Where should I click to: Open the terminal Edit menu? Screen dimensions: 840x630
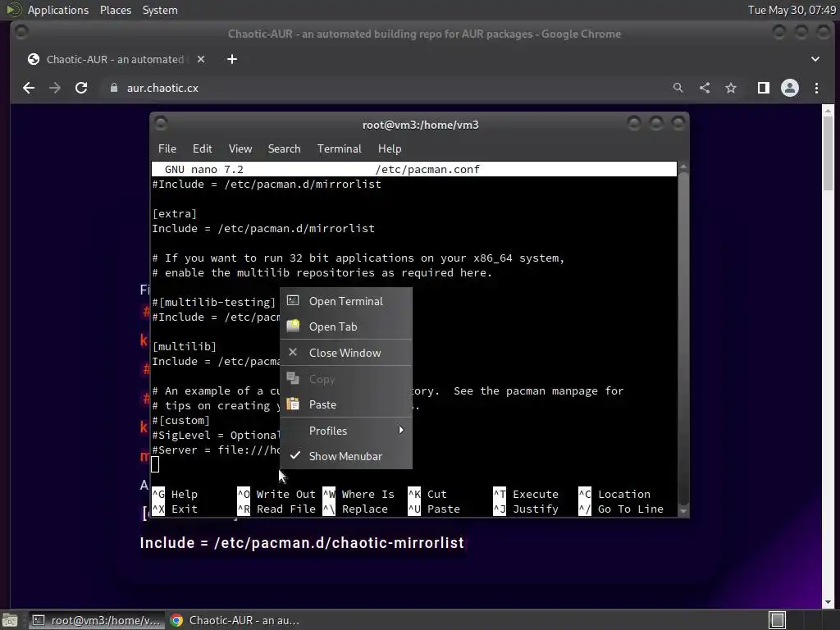tap(202, 148)
